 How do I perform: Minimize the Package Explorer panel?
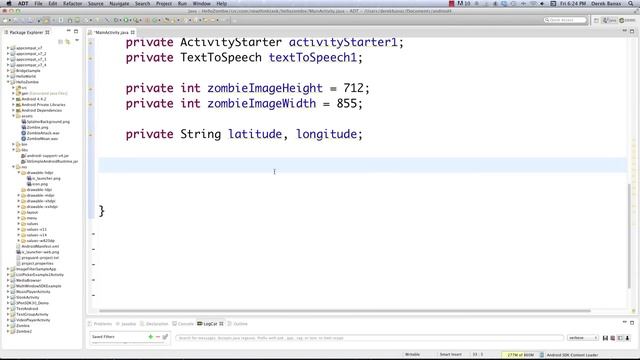69,31
